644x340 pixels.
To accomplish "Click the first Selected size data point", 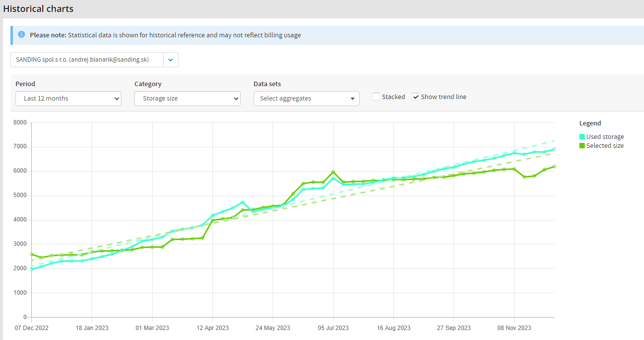I will tap(32, 254).
